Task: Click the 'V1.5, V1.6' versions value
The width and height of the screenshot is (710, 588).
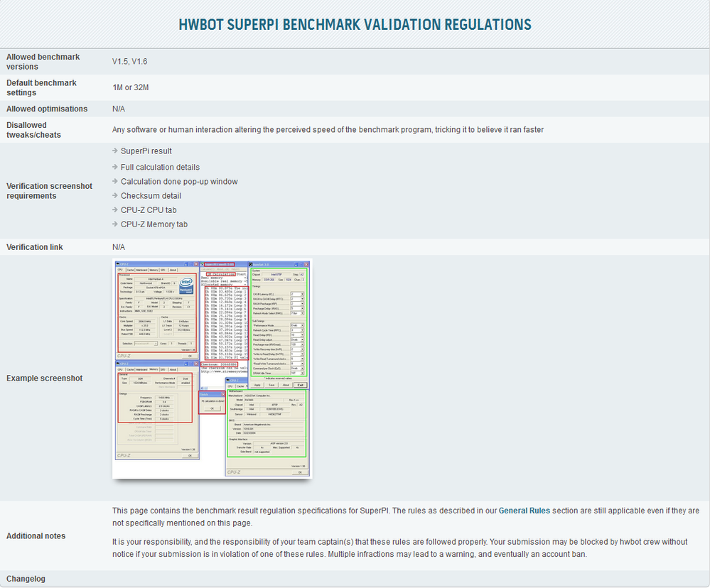Action: click(129, 62)
